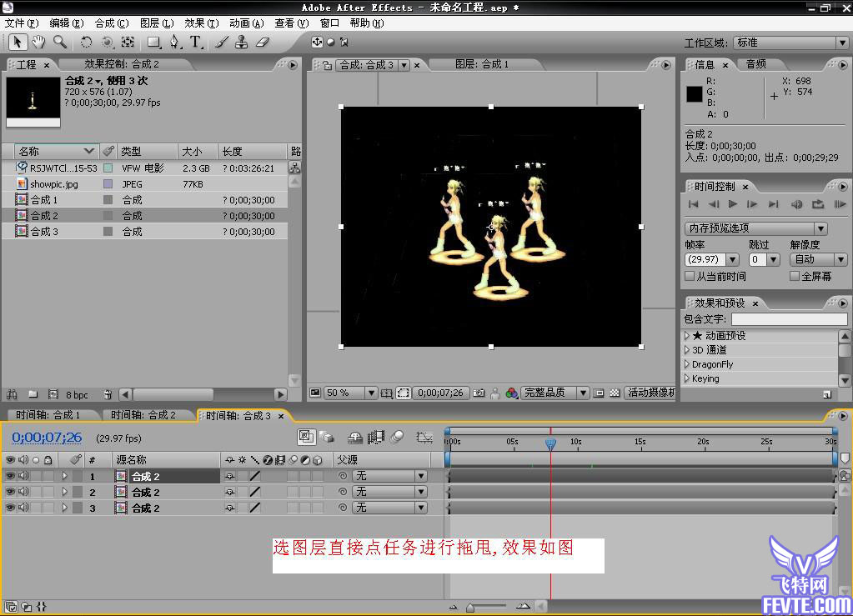Hide layer 3 video eye toggle
Screen dimensions: 853x616
10,508
